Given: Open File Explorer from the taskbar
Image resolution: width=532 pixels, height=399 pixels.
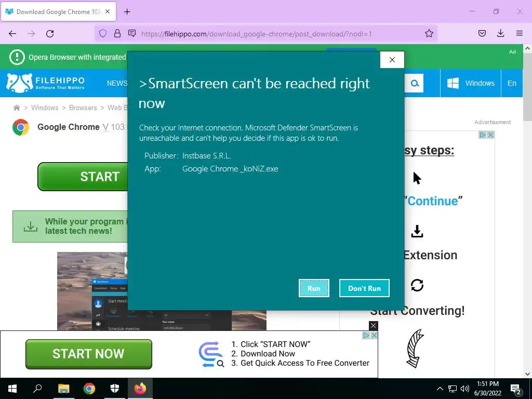Looking at the screenshot, I should pyautogui.click(x=63, y=389).
